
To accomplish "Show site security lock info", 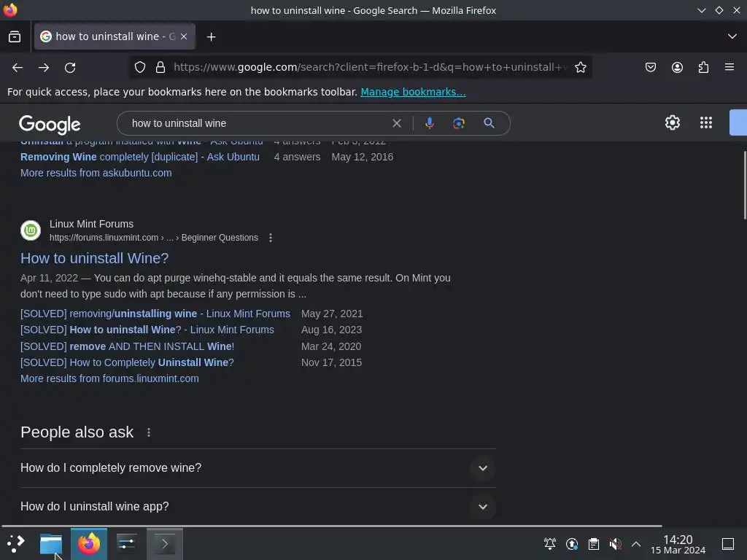I will point(160,67).
